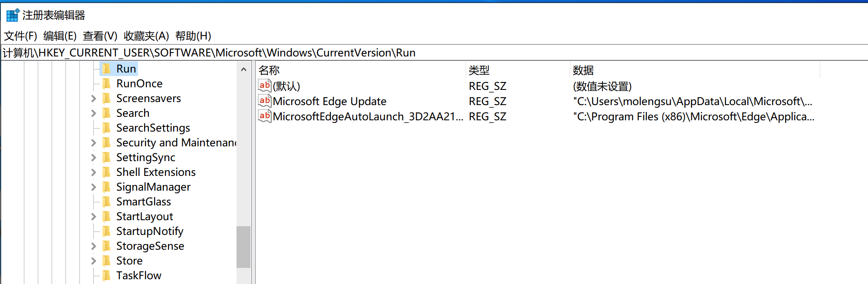
Task: Open the 查看(V) view menu
Action: tap(100, 36)
